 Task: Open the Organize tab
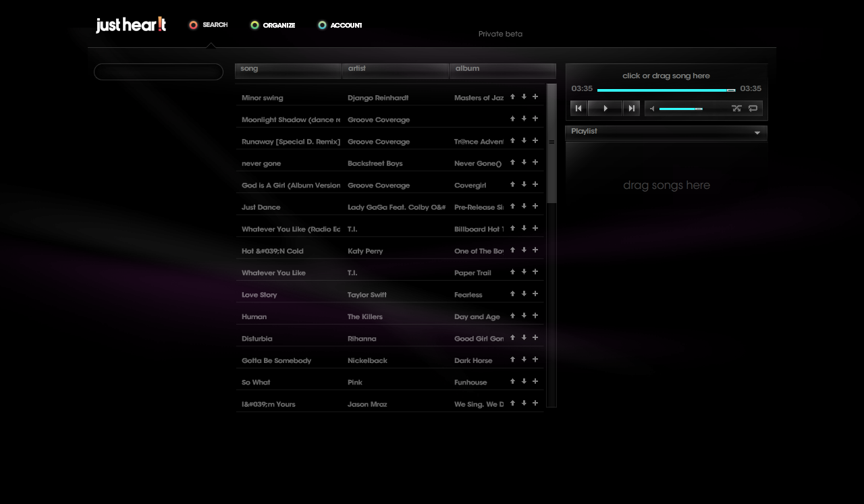point(273,25)
